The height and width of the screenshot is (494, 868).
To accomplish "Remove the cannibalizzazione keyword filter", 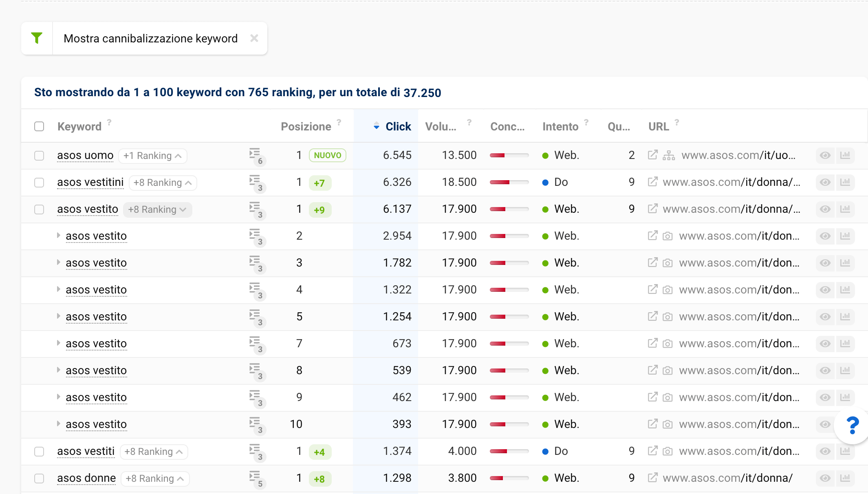I will [254, 38].
